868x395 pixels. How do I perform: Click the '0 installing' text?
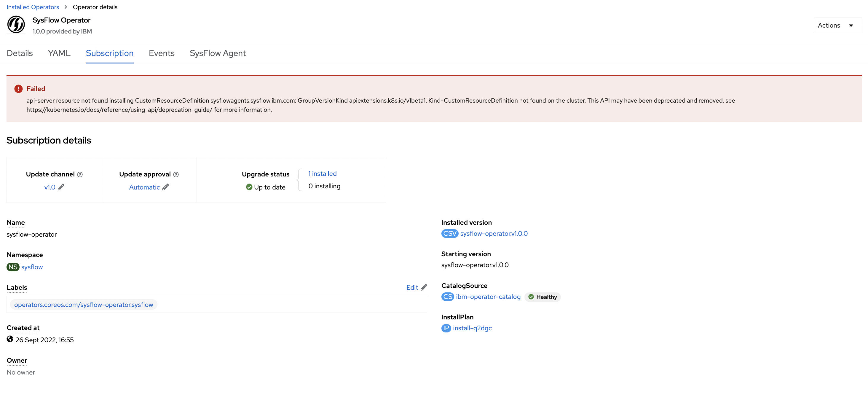click(325, 186)
